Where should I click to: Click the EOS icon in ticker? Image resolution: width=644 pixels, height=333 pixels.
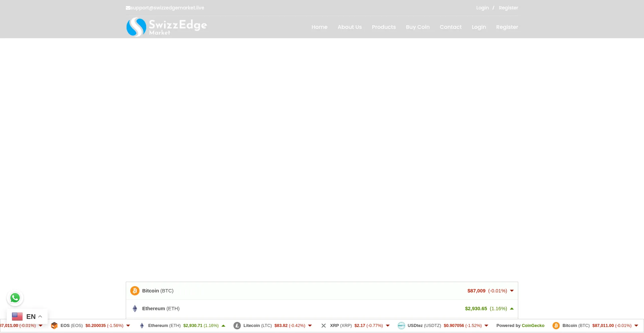[x=54, y=326]
